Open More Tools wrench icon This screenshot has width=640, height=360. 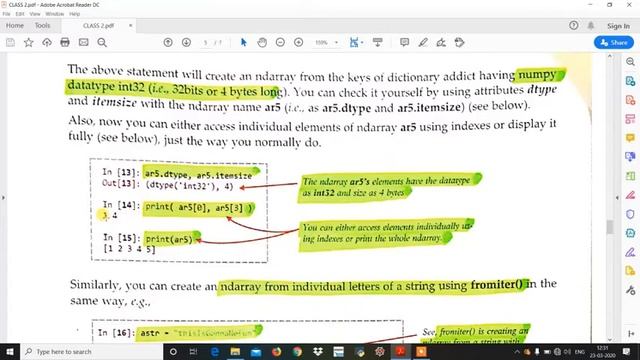630,290
